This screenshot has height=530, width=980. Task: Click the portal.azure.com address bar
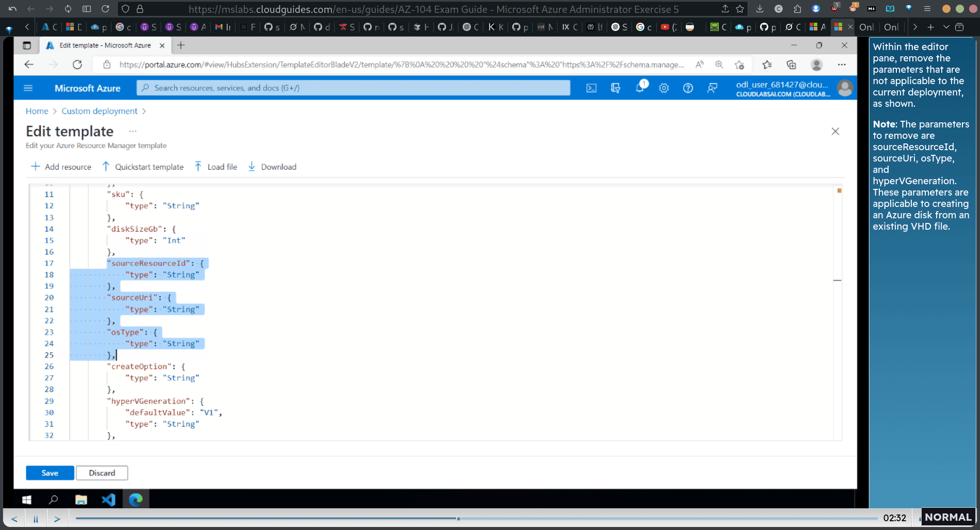[x=402, y=65]
